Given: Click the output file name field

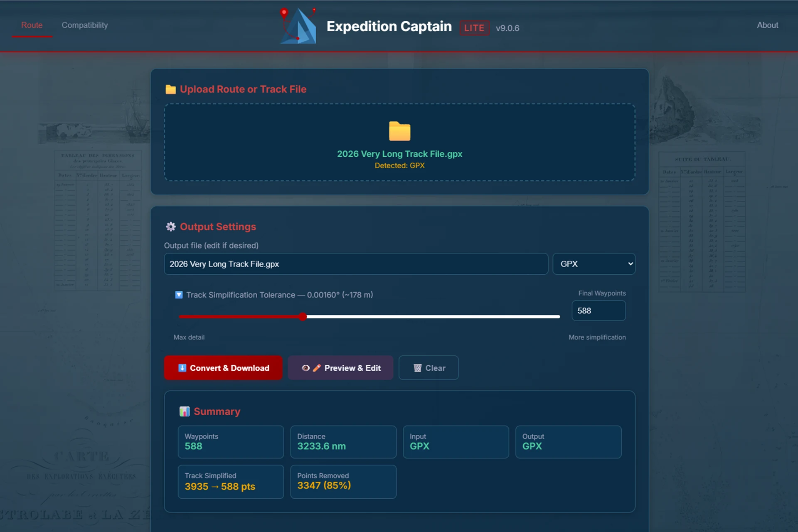Looking at the screenshot, I should point(356,264).
